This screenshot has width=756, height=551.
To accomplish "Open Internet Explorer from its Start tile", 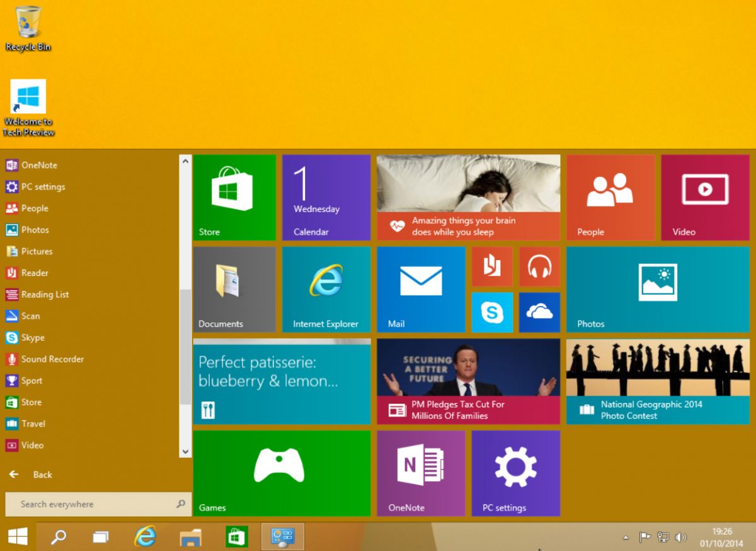I will click(326, 289).
